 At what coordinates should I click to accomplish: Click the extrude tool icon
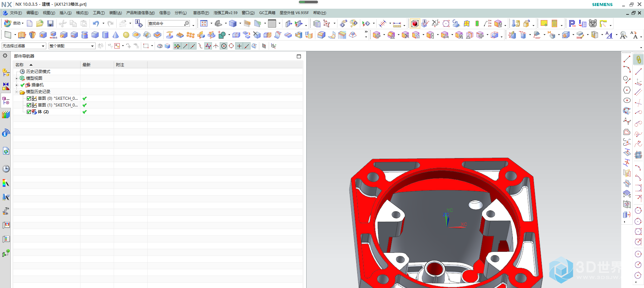point(22,35)
